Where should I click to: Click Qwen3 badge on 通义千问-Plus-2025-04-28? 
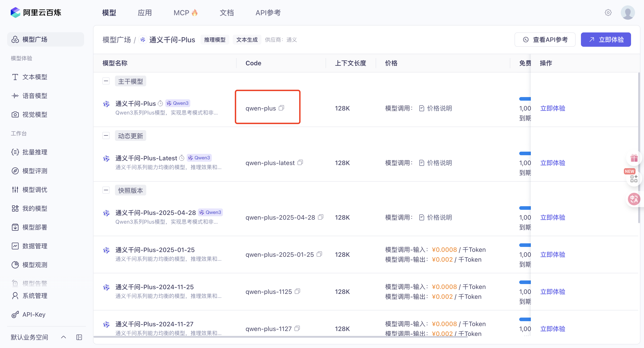pyautogui.click(x=210, y=212)
